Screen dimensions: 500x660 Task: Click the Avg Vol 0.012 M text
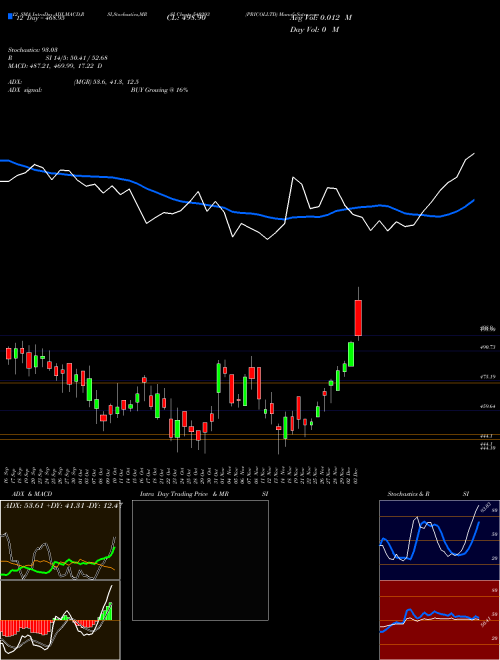click(x=321, y=18)
